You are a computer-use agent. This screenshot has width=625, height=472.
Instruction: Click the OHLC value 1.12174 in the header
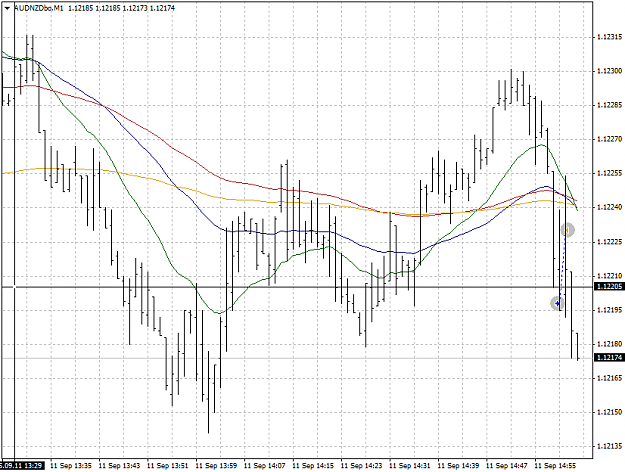click(x=162, y=8)
